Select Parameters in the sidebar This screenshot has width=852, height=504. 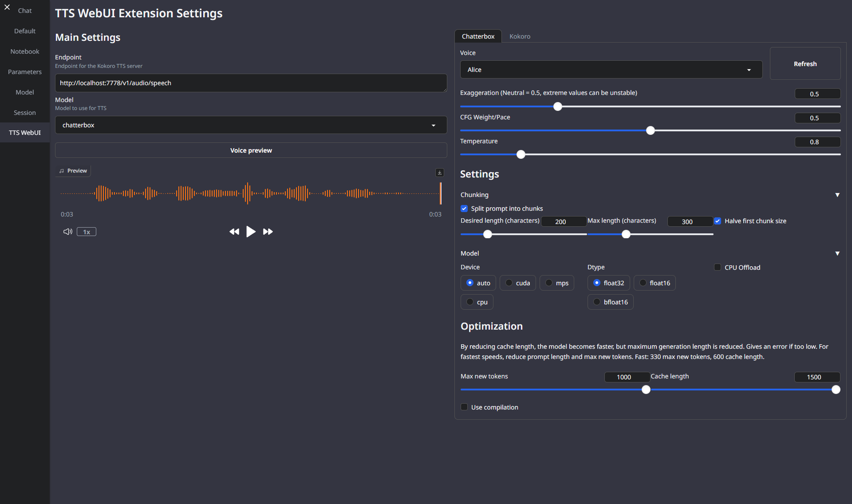[24, 71]
